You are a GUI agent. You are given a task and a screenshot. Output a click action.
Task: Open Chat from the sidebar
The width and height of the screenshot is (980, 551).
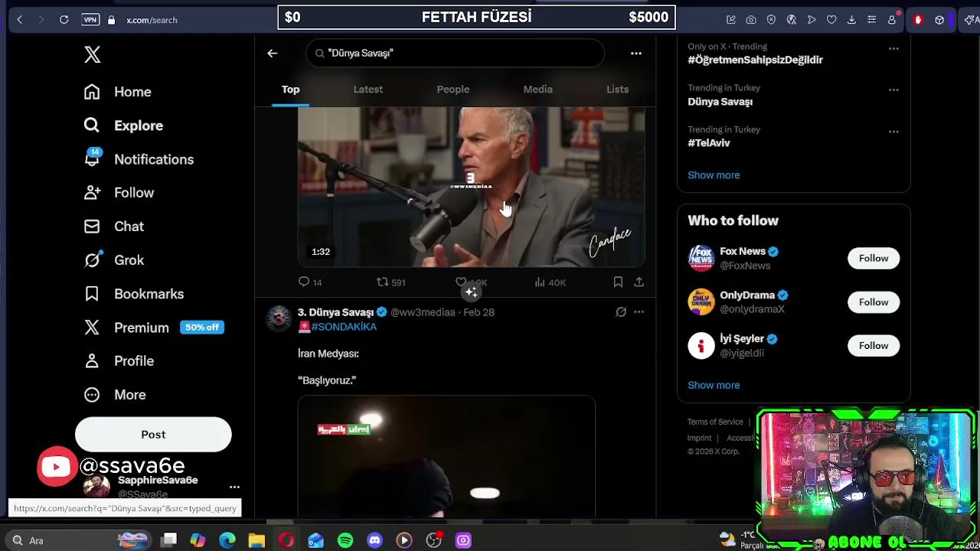click(113, 227)
